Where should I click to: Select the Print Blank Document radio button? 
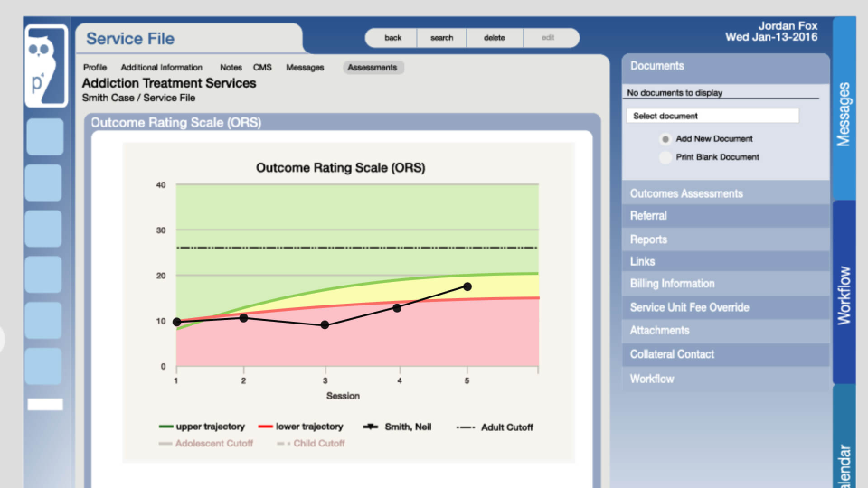(x=665, y=157)
